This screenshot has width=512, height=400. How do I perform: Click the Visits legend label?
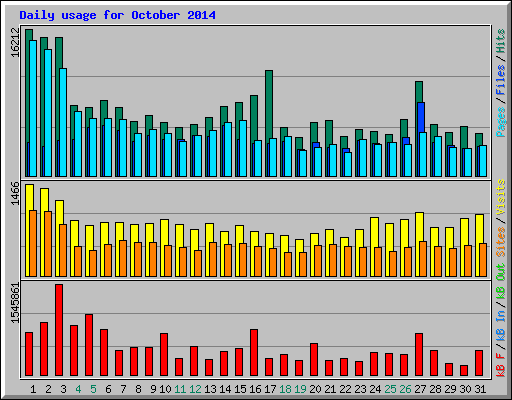click(x=501, y=197)
